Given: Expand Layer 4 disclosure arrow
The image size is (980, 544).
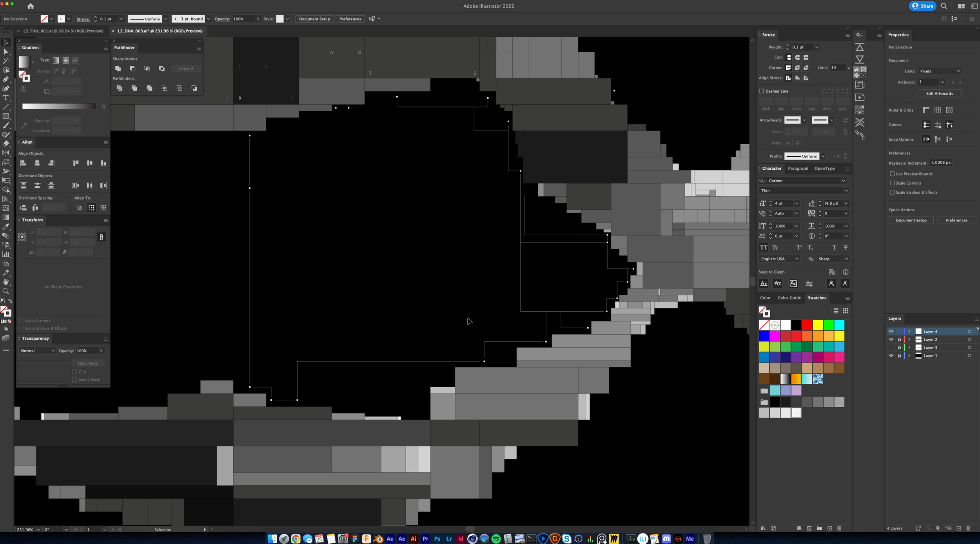Looking at the screenshot, I should point(909,332).
